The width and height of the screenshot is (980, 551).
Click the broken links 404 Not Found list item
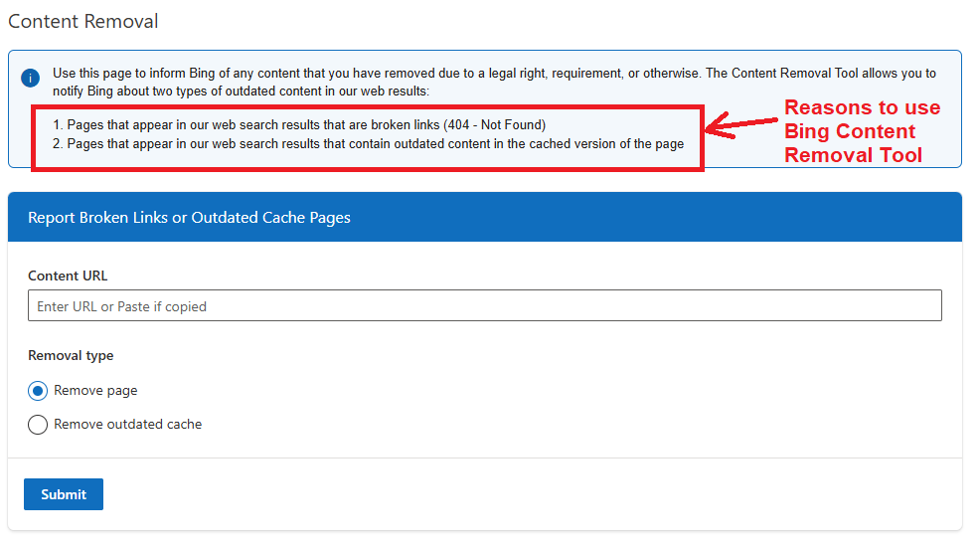(299, 125)
